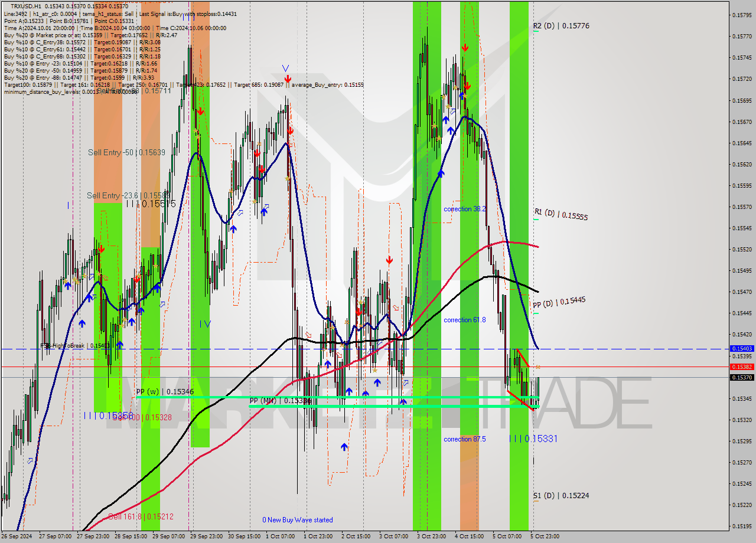Image resolution: width=756 pixels, height=543 pixels.
Task: Click the red 0.15382 price tag on axis
Action: [x=742, y=367]
